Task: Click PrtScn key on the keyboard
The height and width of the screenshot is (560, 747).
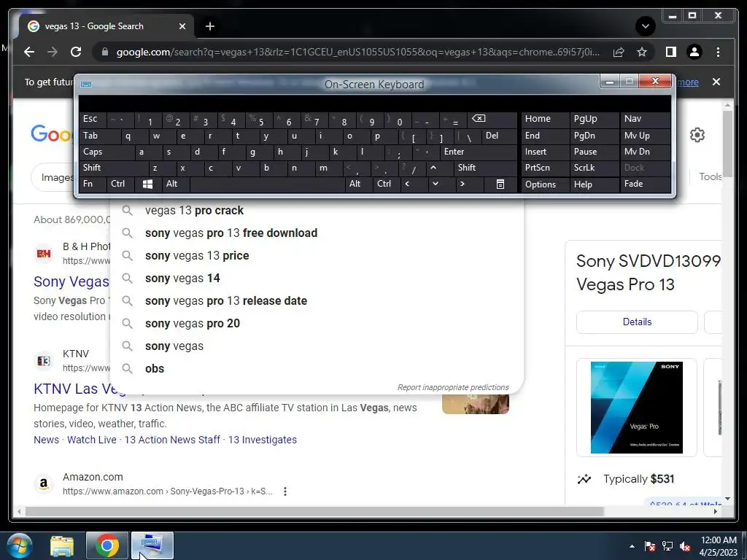Action: click(546, 168)
